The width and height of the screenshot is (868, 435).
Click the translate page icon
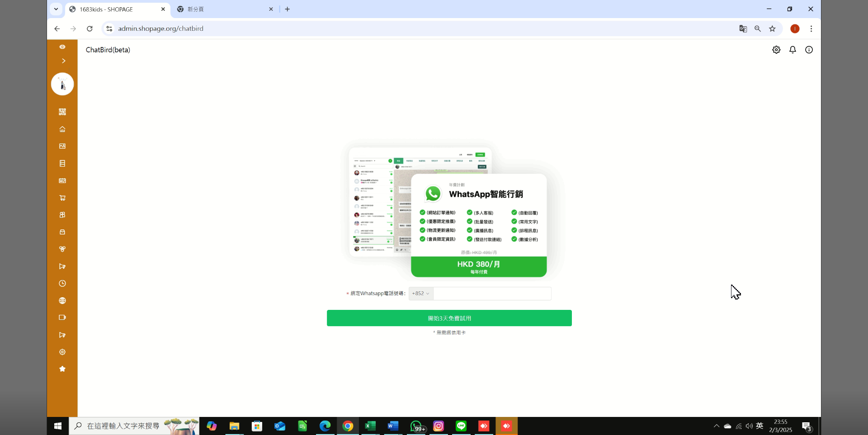743,28
